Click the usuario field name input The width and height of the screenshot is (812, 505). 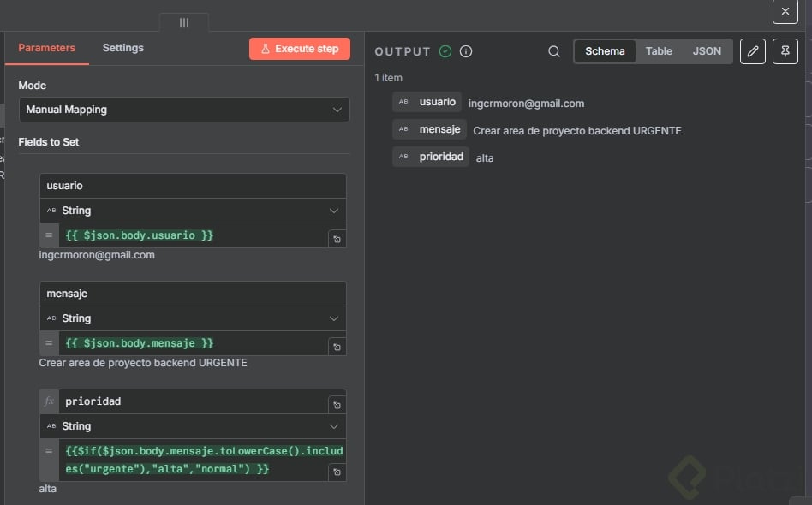click(193, 186)
